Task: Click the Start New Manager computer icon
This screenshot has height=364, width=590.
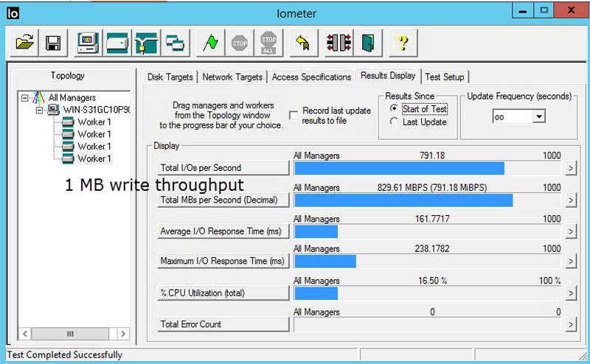Action: 87,43
